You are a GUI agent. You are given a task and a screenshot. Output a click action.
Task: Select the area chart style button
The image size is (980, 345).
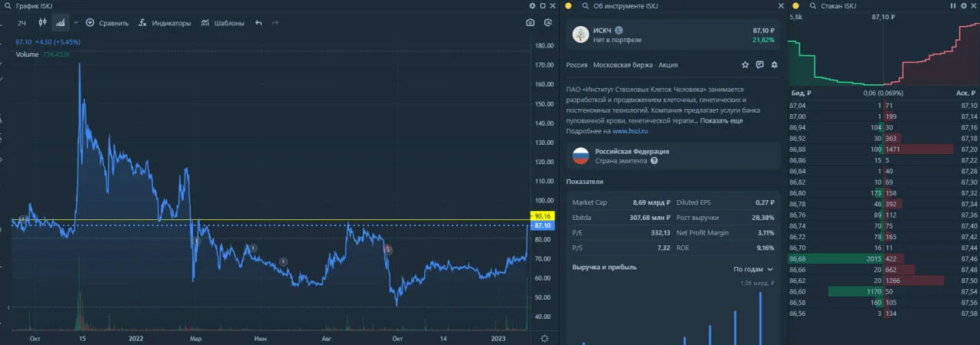60,23
